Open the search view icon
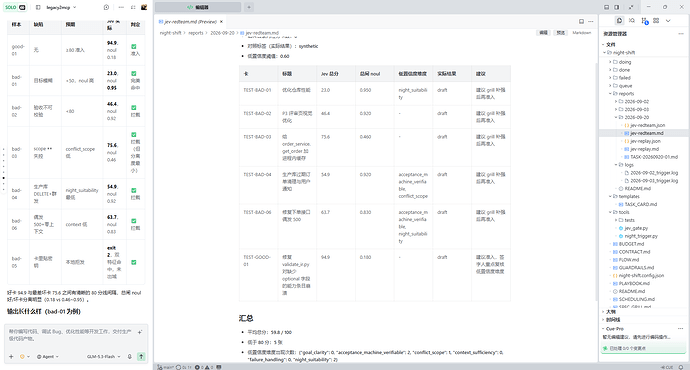Viewport: 690px width, 370px height. click(632, 21)
